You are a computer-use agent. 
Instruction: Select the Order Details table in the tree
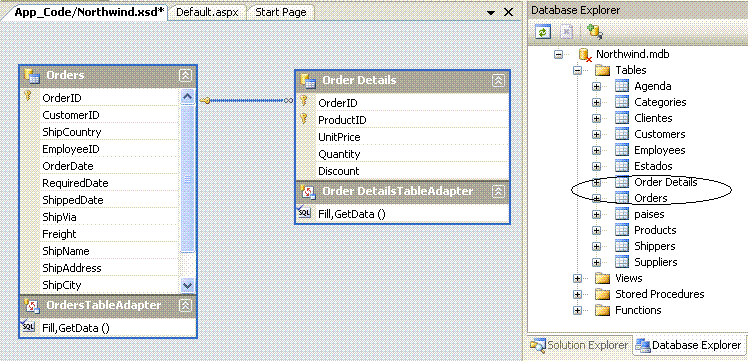coord(665,182)
